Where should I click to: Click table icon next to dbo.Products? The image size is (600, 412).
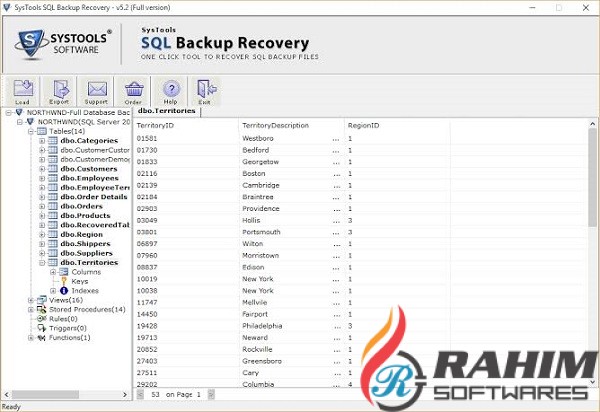(53, 216)
